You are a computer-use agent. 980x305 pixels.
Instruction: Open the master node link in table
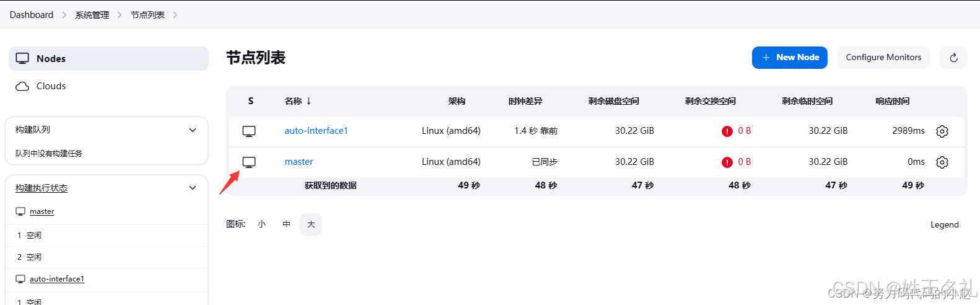(x=299, y=162)
